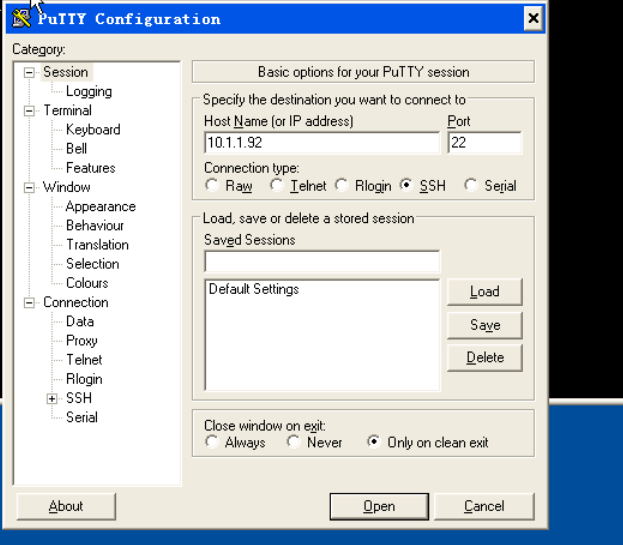Open the Data settings category
Image resolution: width=623 pixels, height=545 pixels.
click(80, 321)
